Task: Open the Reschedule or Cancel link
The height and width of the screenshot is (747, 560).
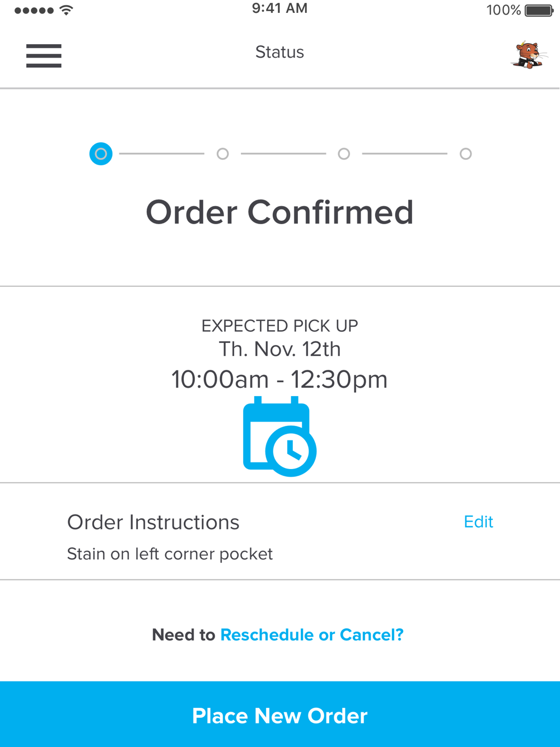Action: [x=312, y=634]
